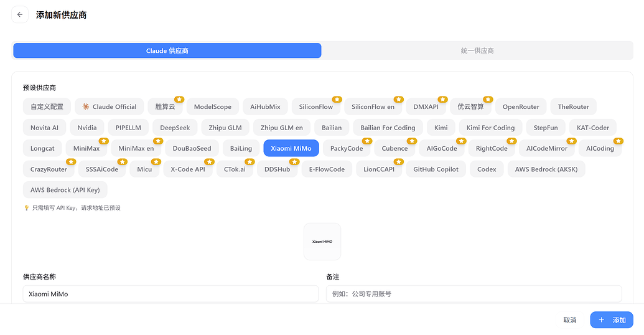644x335 pixels.
Task: Select AWS Bedrock (AKSK) preset
Action: click(546, 169)
